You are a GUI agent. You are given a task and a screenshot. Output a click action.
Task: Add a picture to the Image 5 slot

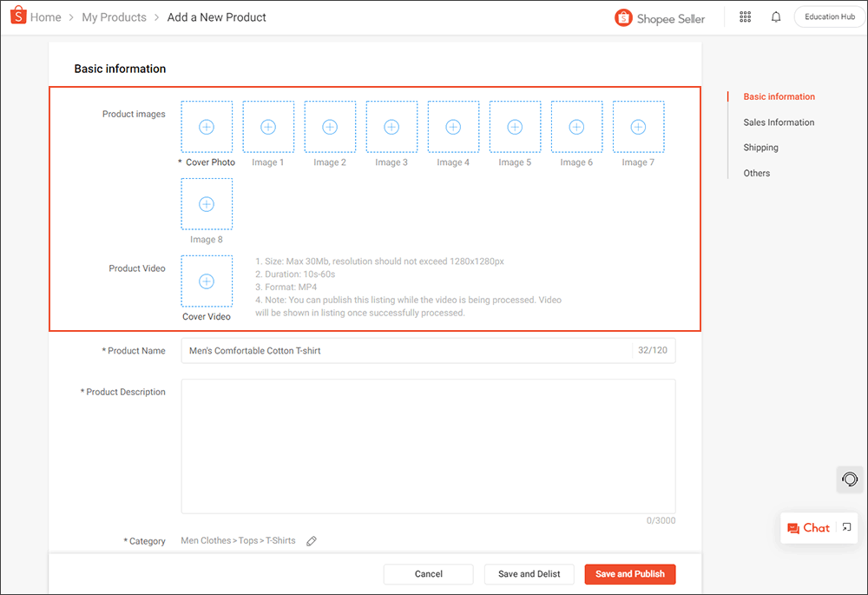[515, 126]
